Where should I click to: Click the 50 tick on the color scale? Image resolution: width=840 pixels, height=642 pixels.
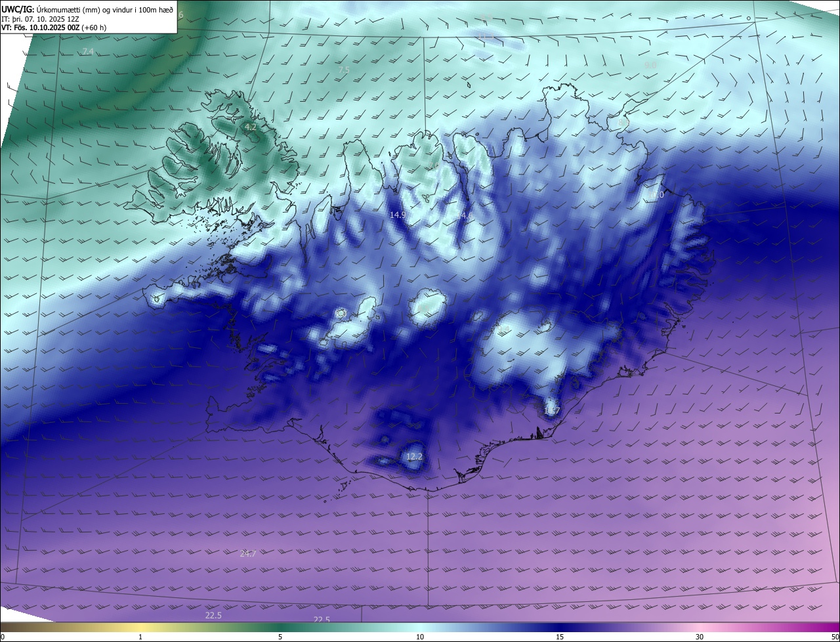[x=835, y=637]
